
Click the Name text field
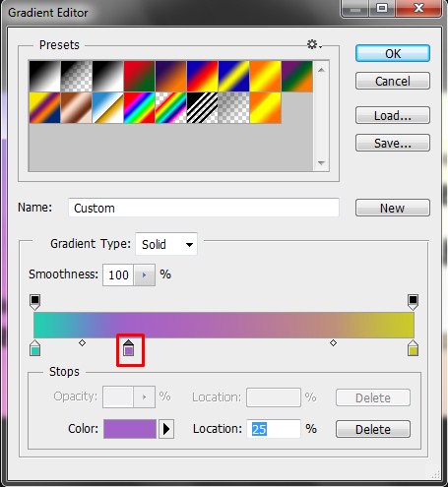click(x=204, y=208)
